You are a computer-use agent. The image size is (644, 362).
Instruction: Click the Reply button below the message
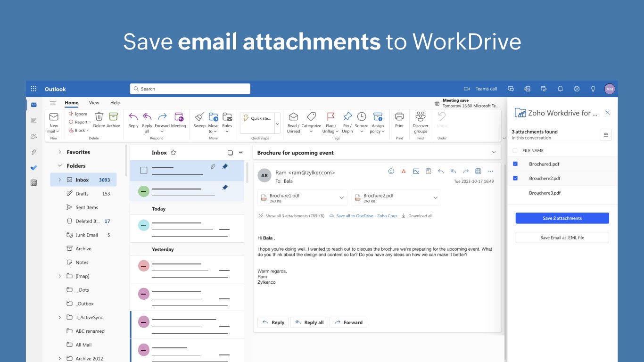tap(273, 322)
